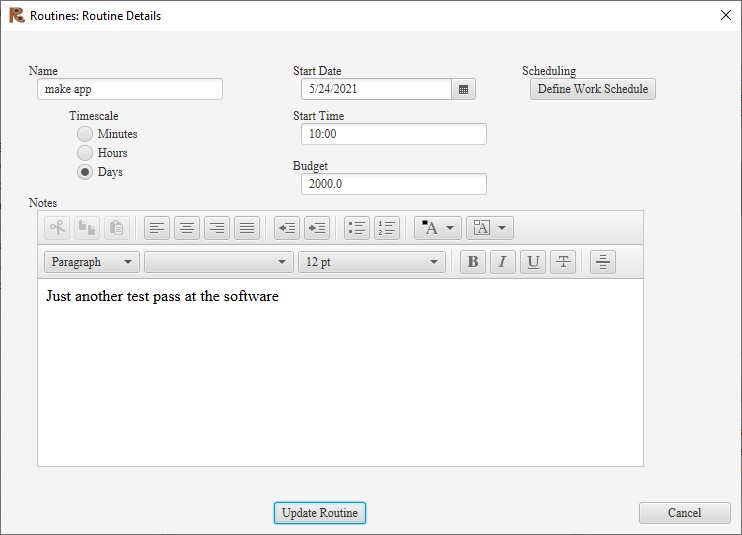Click the Update Routine button
The width and height of the screenshot is (742, 535).
click(320, 513)
